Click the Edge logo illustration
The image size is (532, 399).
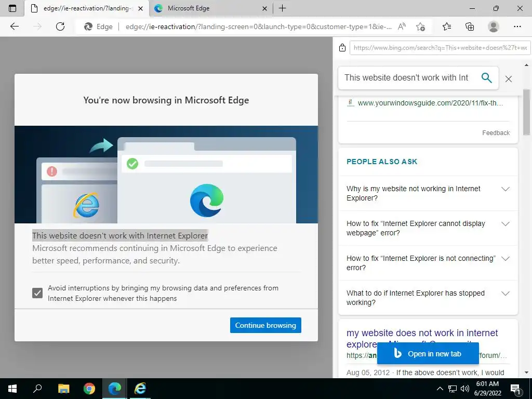(207, 200)
